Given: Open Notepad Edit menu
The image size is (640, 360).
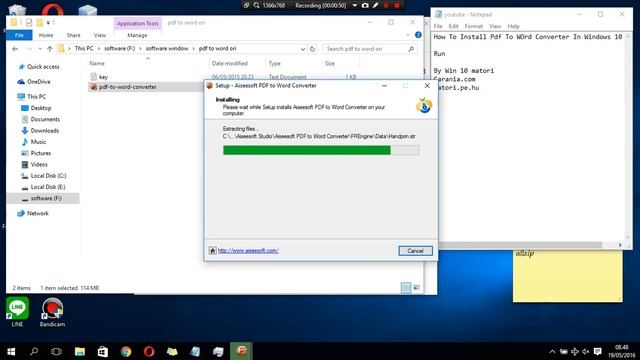Looking at the screenshot, I should [453, 26].
